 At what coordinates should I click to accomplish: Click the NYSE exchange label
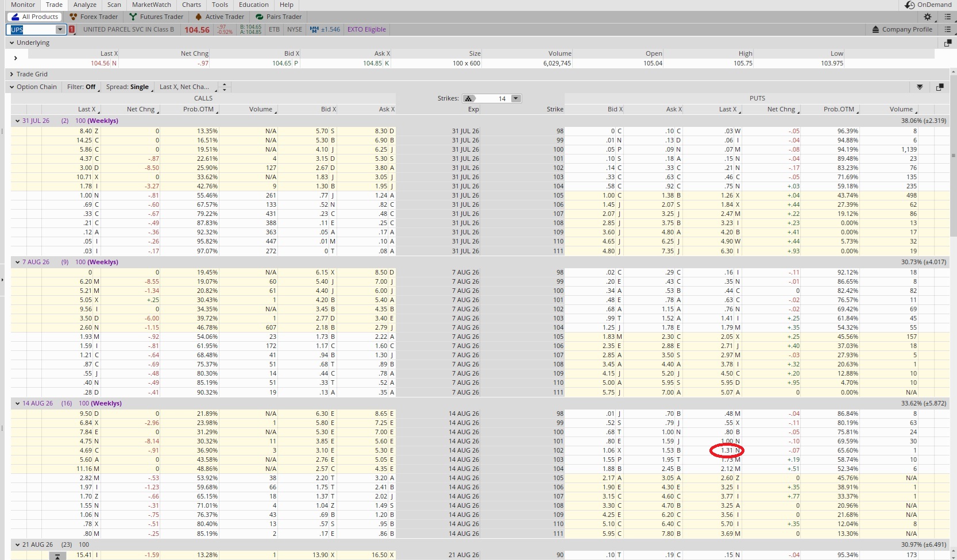295,29
